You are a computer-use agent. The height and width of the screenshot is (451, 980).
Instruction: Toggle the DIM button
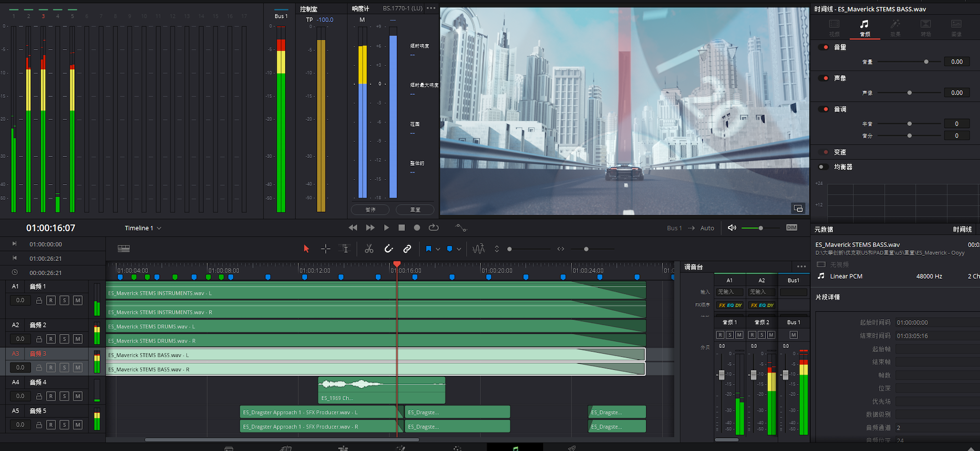pyautogui.click(x=792, y=228)
